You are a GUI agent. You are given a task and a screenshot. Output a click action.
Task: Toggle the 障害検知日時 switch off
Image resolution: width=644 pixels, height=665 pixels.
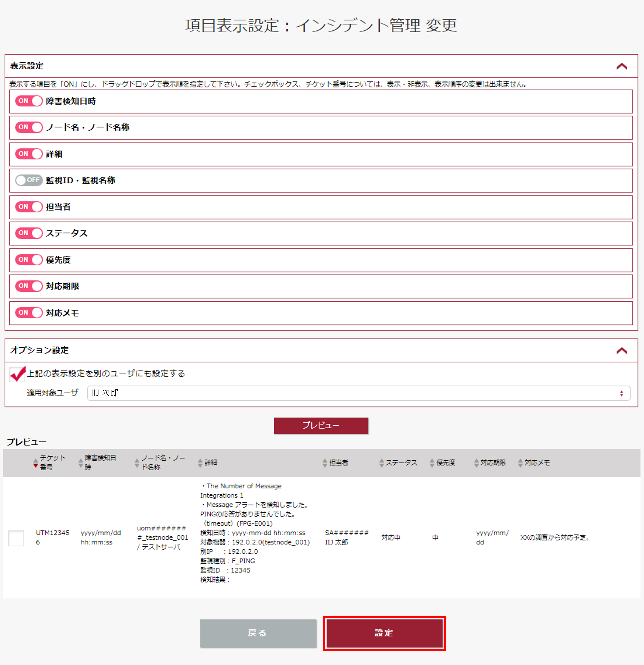point(29,101)
